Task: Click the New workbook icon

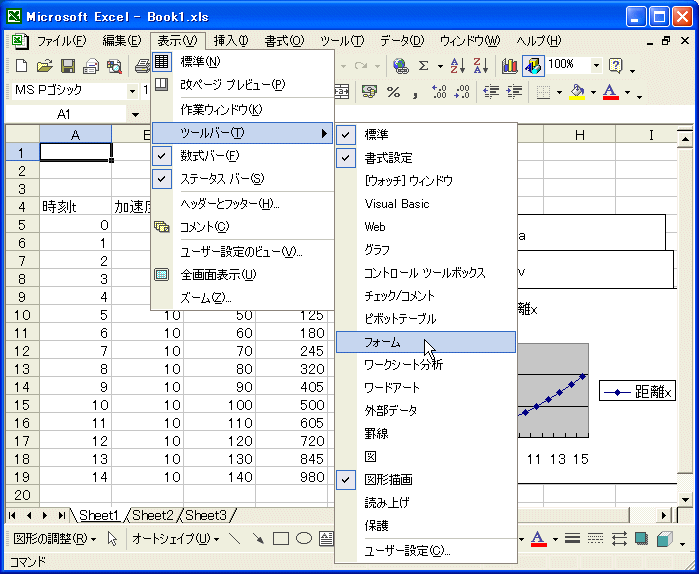Action: 21,66
